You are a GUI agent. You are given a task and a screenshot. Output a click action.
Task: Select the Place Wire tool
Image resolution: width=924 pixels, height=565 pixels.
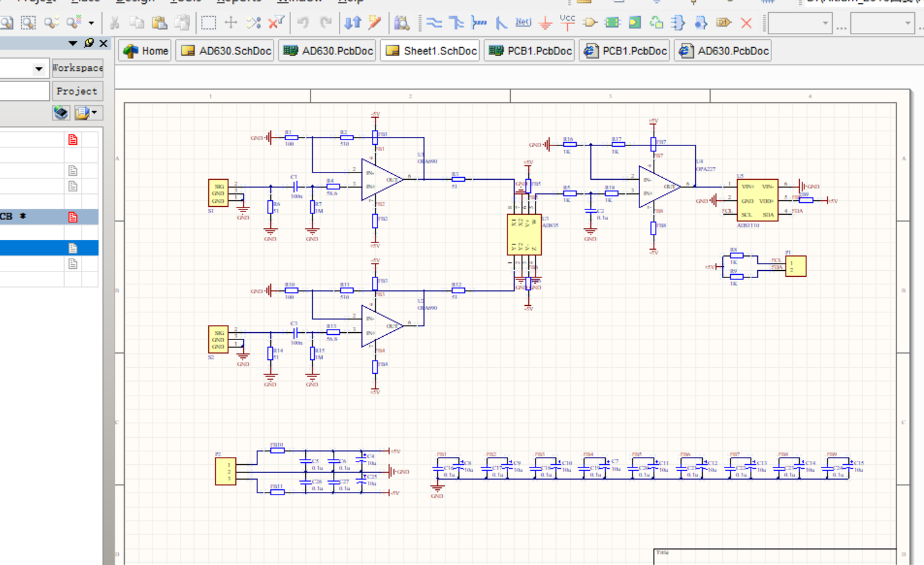pyautogui.click(x=434, y=23)
